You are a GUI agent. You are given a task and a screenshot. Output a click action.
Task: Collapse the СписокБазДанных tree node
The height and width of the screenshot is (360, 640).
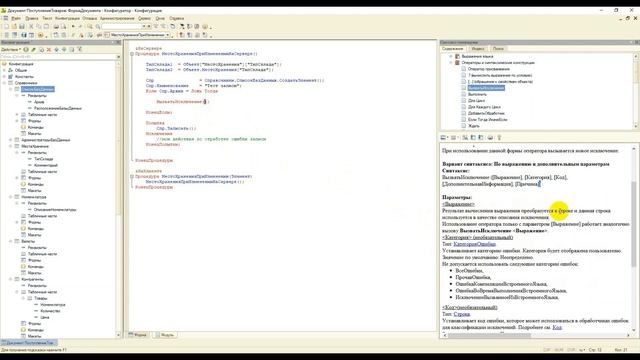tap(11, 89)
